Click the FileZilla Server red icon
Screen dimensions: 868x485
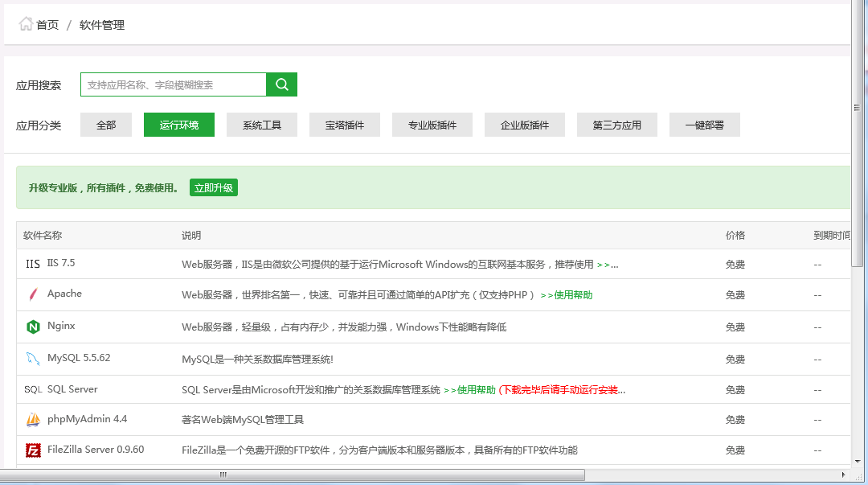tap(33, 450)
